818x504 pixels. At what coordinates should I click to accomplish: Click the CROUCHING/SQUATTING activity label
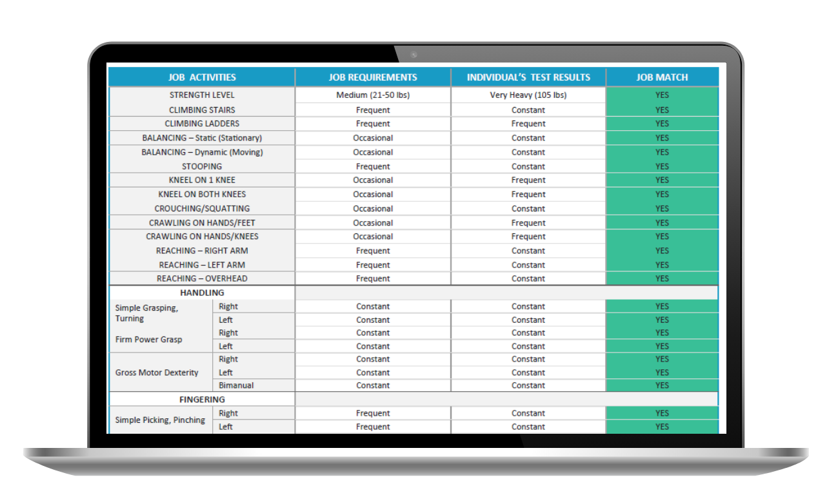click(x=202, y=209)
